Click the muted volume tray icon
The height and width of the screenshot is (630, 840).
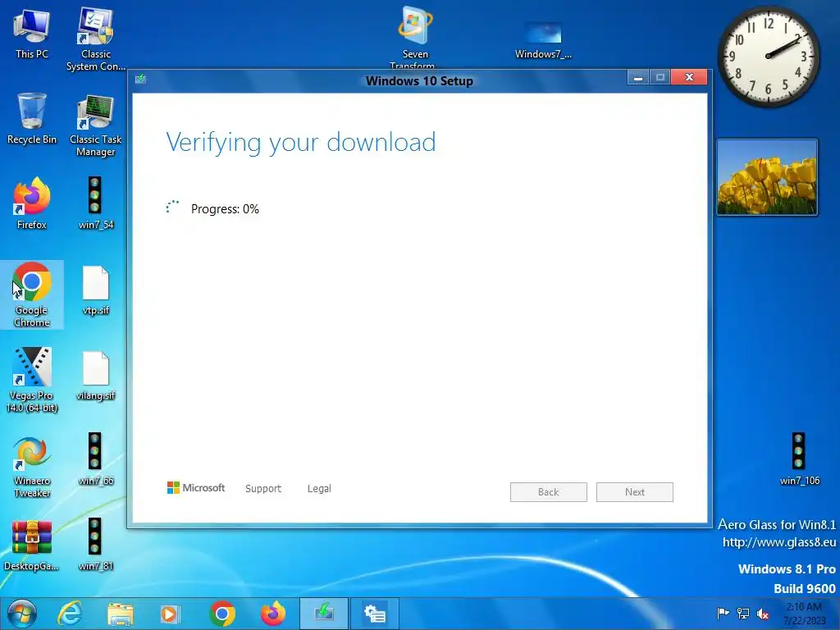tap(762, 613)
